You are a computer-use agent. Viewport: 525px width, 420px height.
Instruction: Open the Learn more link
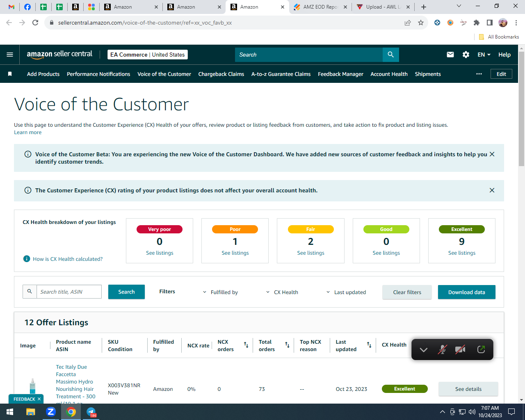click(27, 132)
